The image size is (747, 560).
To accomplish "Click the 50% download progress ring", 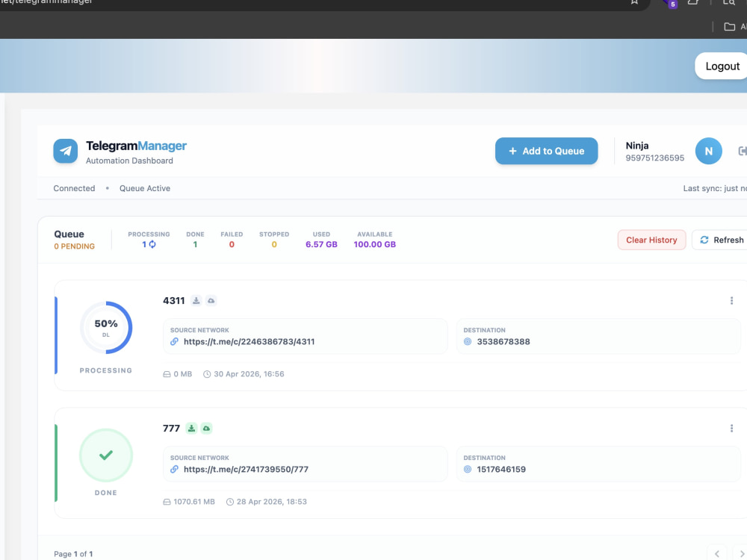I will click(x=106, y=328).
